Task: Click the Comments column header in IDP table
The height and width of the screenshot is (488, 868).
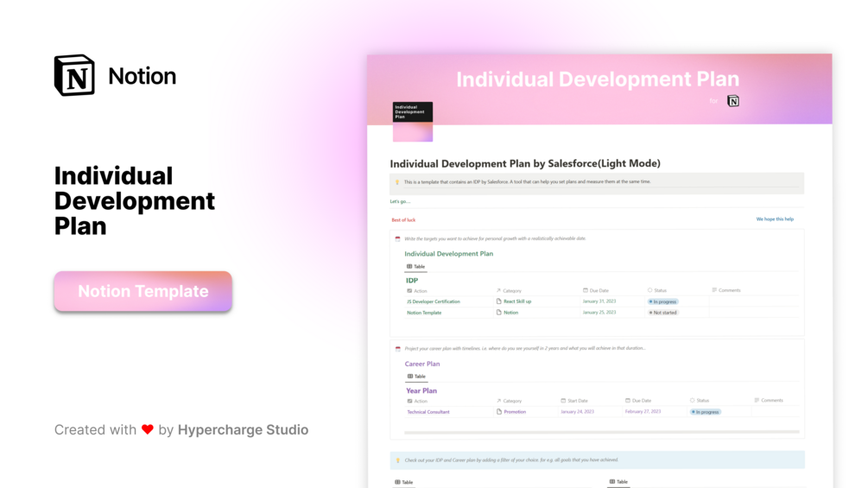Action: [725, 290]
